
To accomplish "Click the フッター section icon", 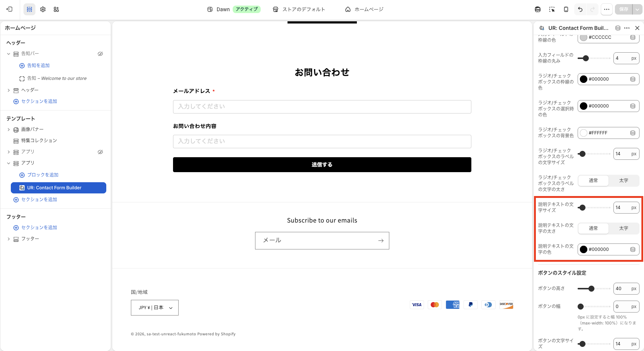I will [16, 239].
